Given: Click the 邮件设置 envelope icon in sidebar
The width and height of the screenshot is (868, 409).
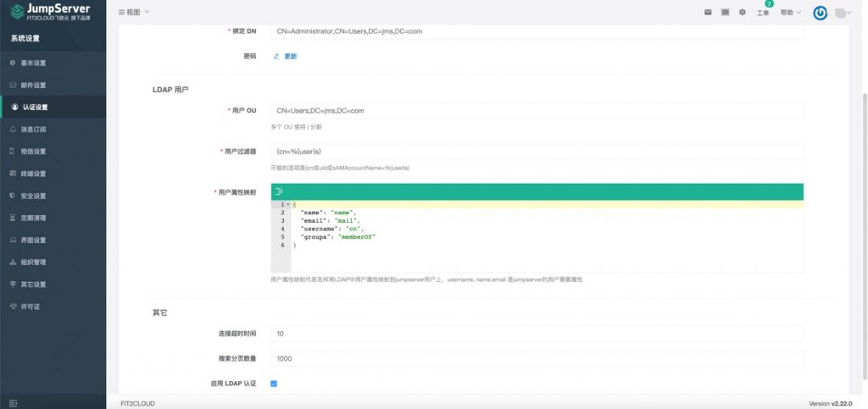Looking at the screenshot, I should [13, 86].
